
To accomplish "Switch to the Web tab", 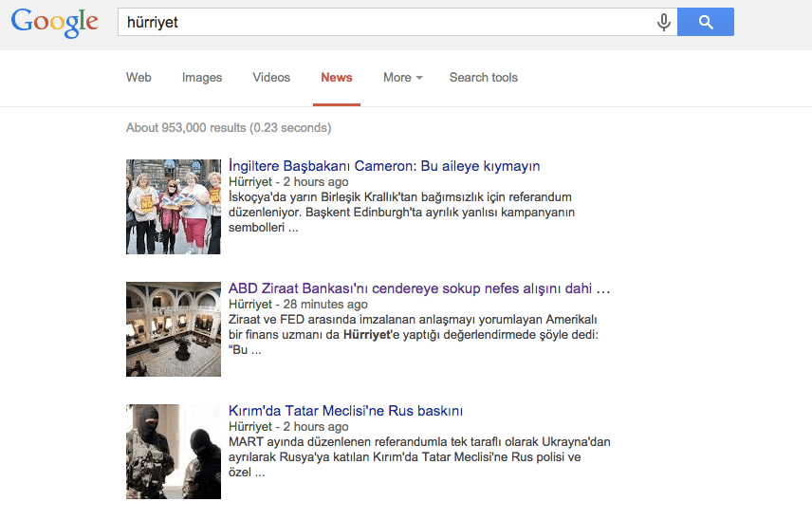I will tap(138, 77).
